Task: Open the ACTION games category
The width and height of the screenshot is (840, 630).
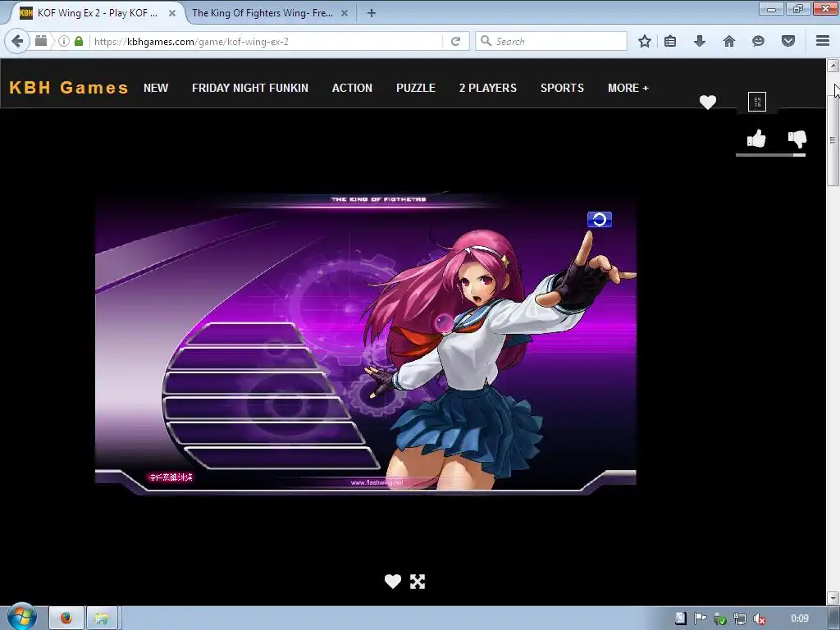Action: coord(352,88)
